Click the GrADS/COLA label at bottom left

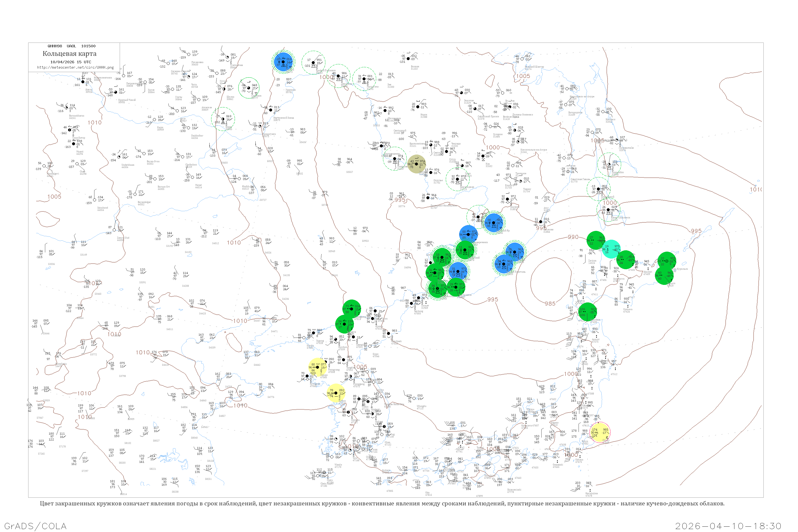tap(35, 526)
